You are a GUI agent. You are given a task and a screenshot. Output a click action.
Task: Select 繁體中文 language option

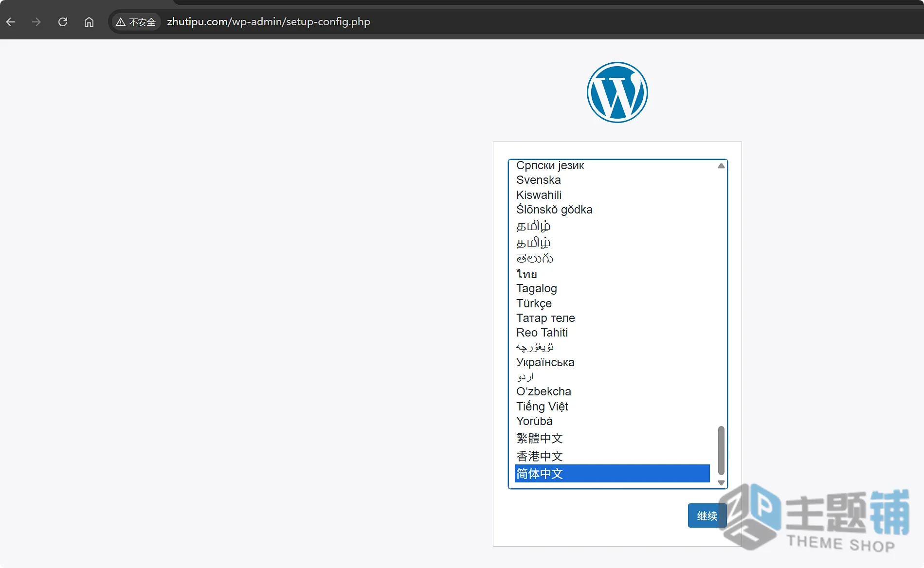pos(612,438)
